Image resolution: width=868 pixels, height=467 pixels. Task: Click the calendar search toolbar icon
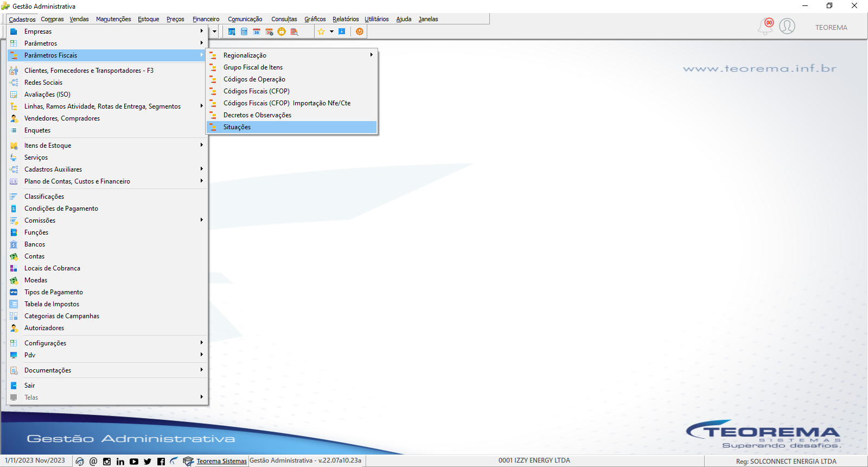pyautogui.click(x=294, y=31)
